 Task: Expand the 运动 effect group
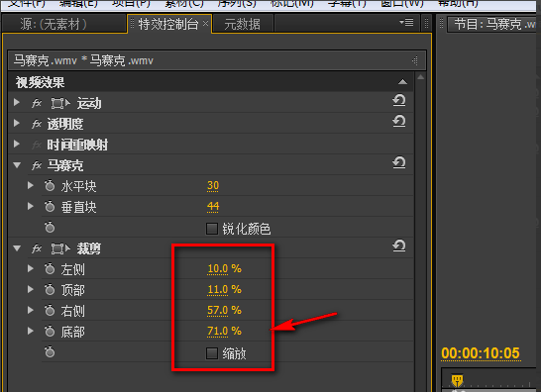click(x=16, y=102)
